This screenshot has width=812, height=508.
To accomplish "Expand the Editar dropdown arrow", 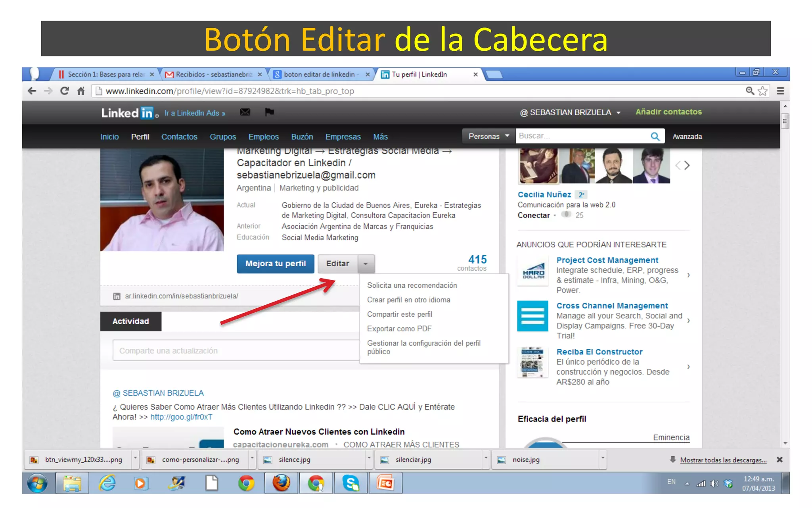I will (366, 264).
